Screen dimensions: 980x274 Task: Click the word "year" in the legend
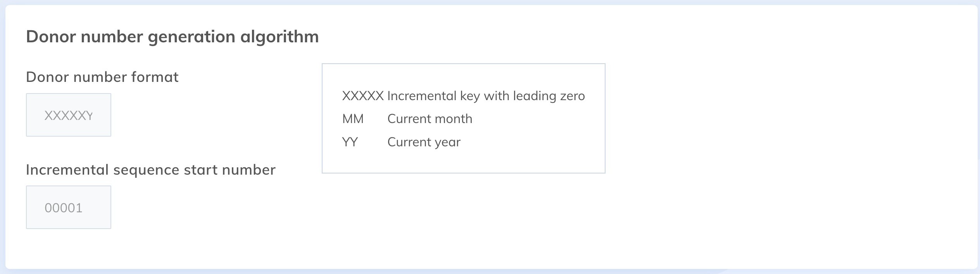447,142
